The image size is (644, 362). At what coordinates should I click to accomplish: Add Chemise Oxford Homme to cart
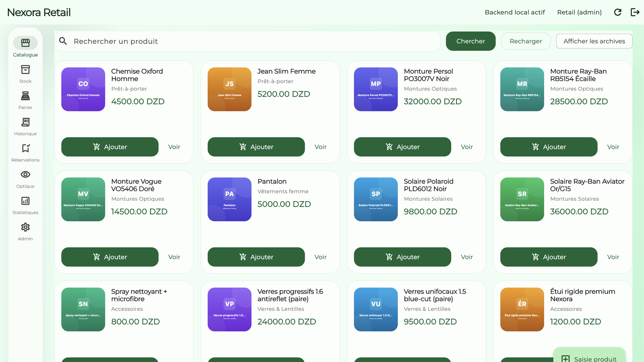tap(110, 147)
